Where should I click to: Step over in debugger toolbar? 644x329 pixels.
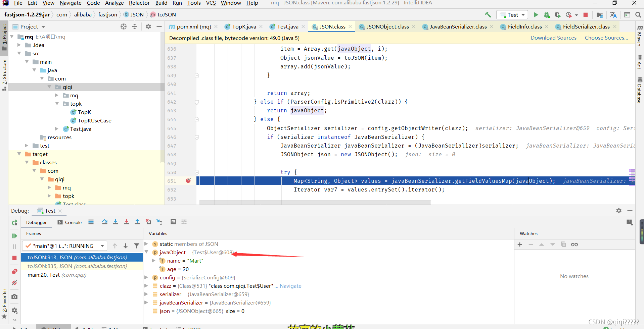(105, 222)
